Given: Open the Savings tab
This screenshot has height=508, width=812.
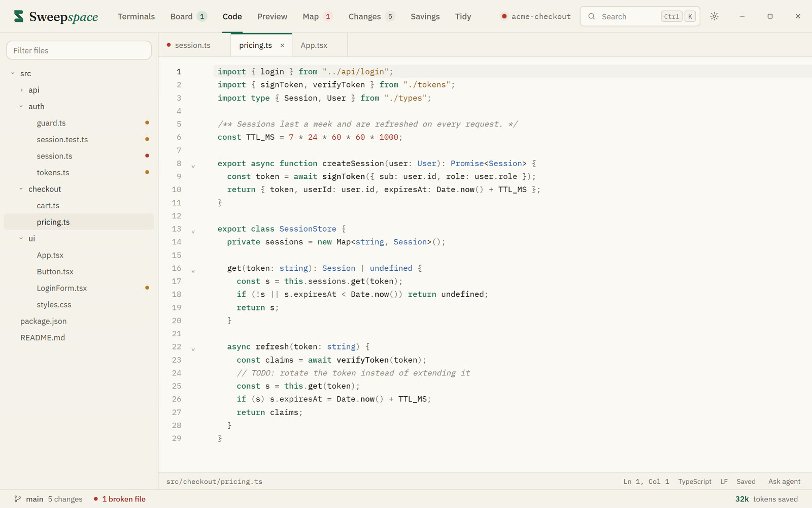Looking at the screenshot, I should coord(425,16).
